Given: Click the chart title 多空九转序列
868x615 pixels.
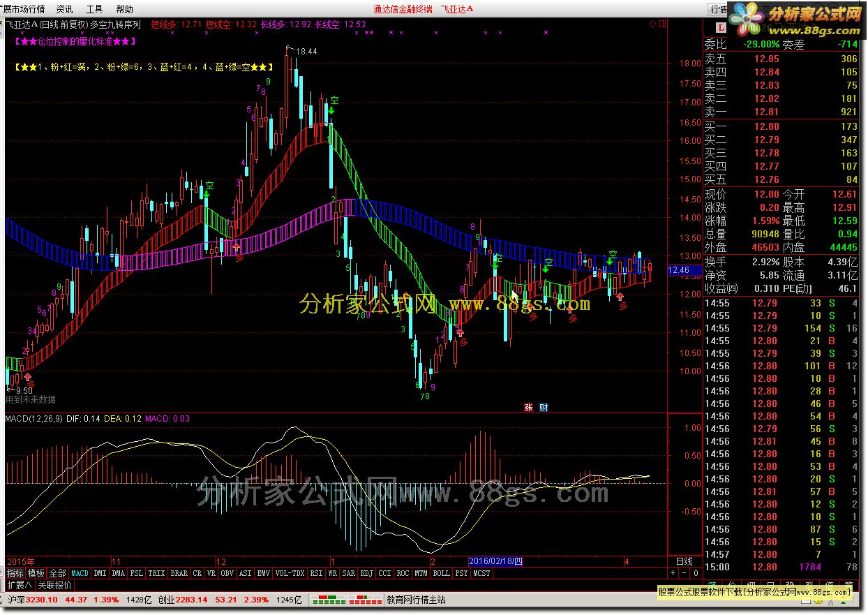Looking at the screenshot, I should click(x=115, y=24).
